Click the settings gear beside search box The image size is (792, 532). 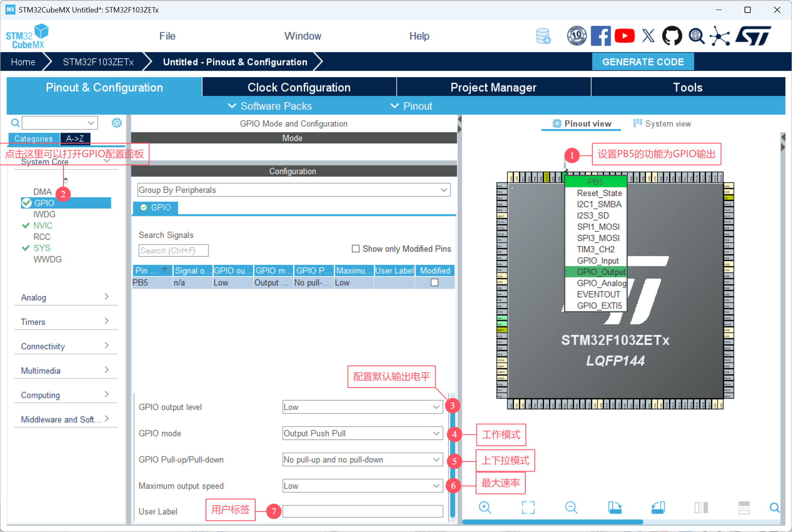(117, 123)
